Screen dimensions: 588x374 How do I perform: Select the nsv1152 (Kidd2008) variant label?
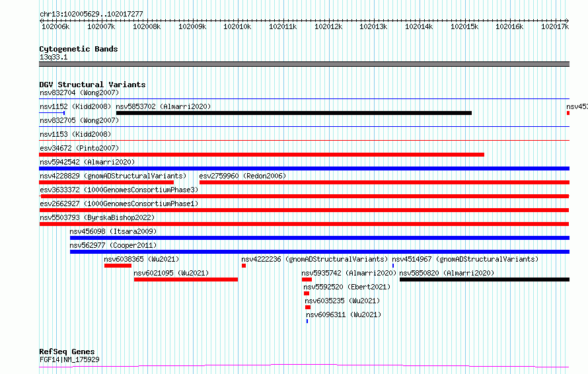75,106
